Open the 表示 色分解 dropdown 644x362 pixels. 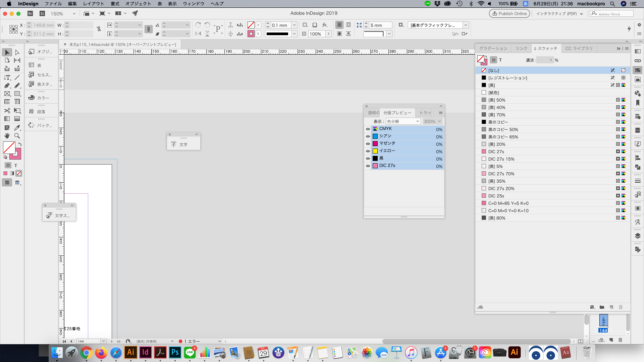point(403,121)
